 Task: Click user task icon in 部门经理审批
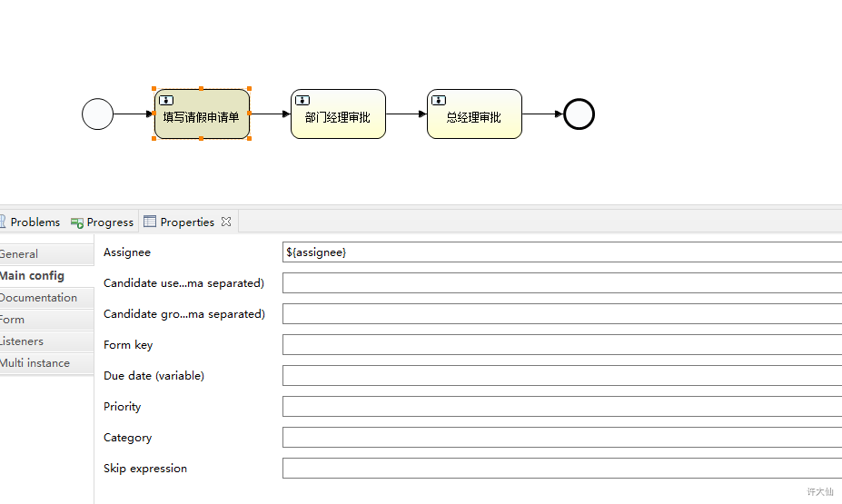302,100
